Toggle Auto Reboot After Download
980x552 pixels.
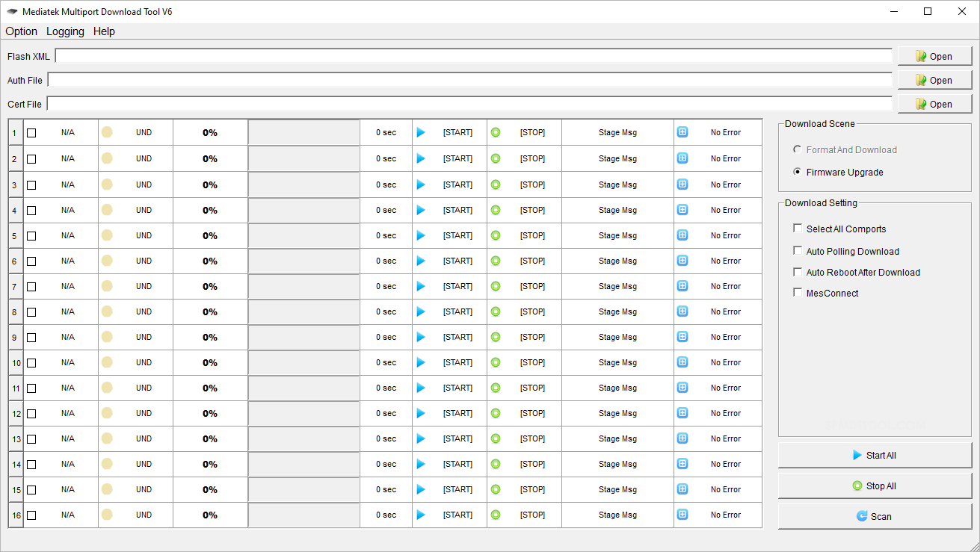tap(798, 272)
